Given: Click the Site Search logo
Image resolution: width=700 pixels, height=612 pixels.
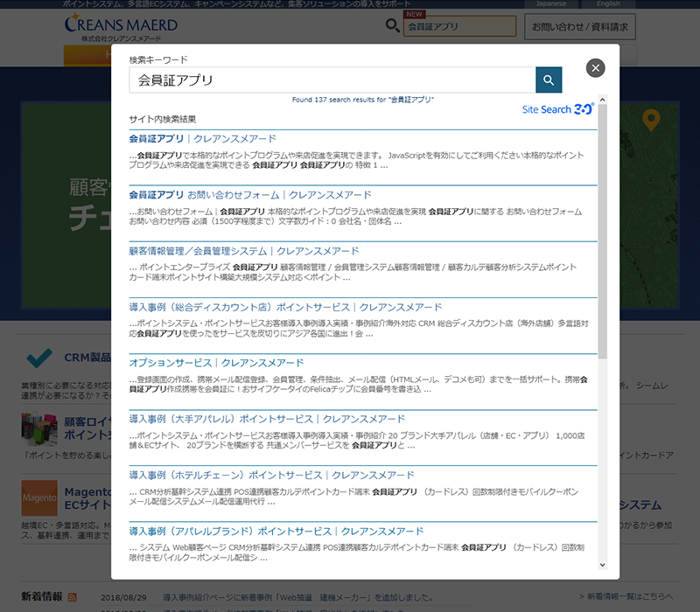Looking at the screenshot, I should [x=558, y=108].
